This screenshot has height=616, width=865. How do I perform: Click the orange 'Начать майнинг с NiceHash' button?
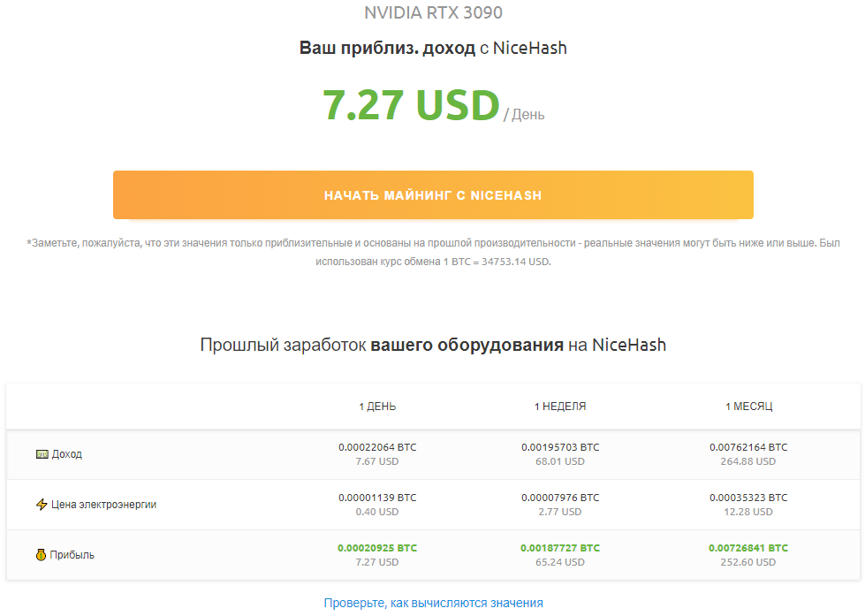coord(433,194)
